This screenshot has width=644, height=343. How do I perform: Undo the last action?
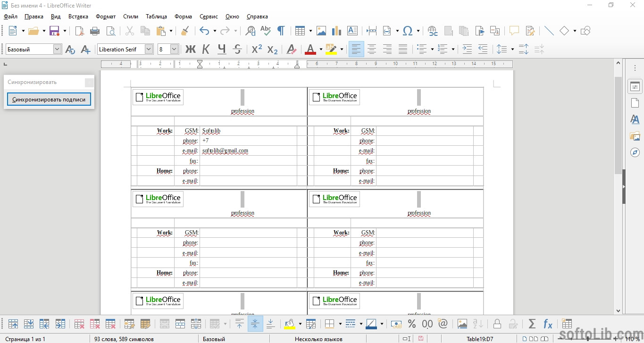click(x=204, y=31)
